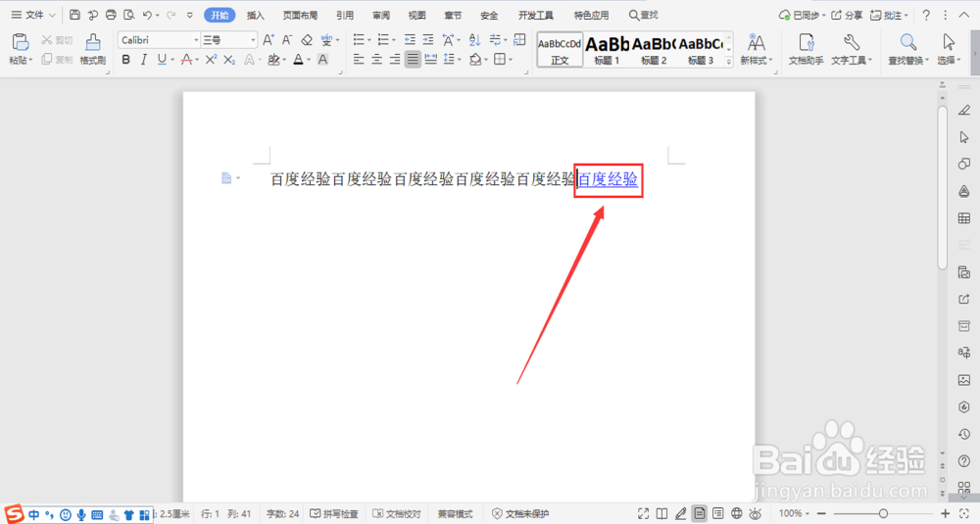The width and height of the screenshot is (980, 524).
Task: Click the 批注 (Comment) button
Action: [888, 15]
